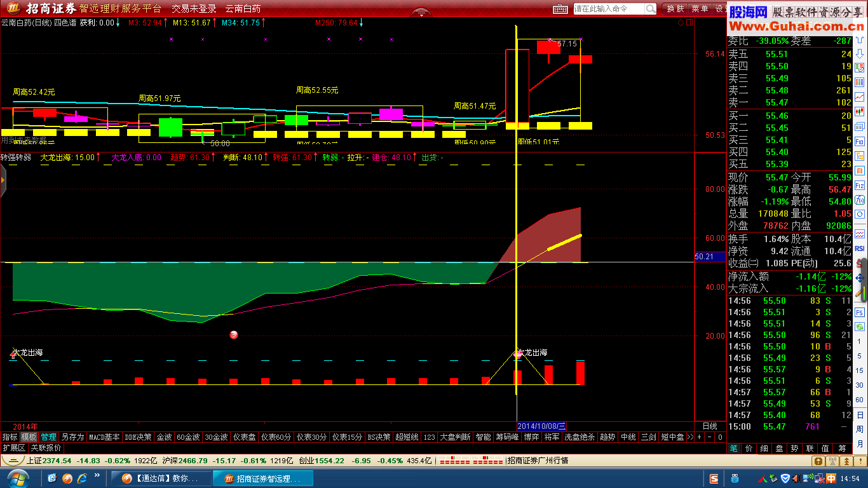Switch to monthly 月 period

(x=859, y=444)
